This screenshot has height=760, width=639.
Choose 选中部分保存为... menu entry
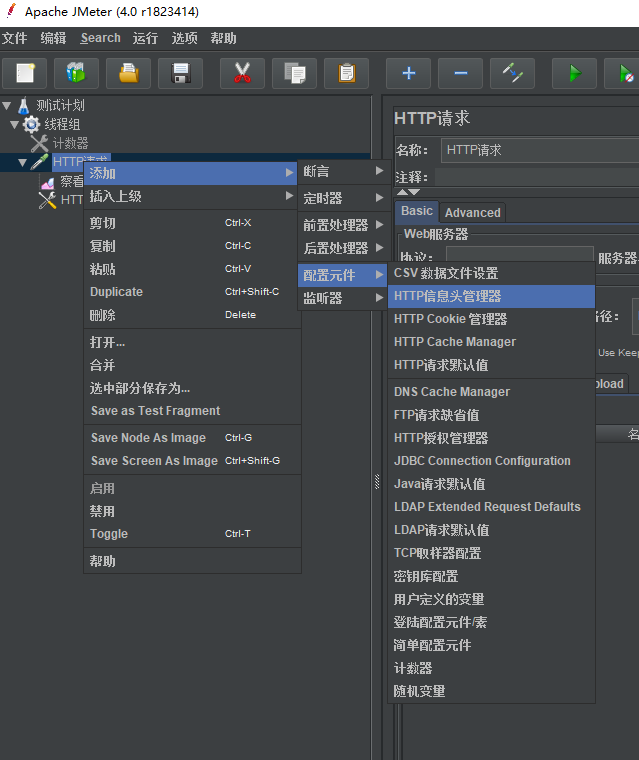192,388
